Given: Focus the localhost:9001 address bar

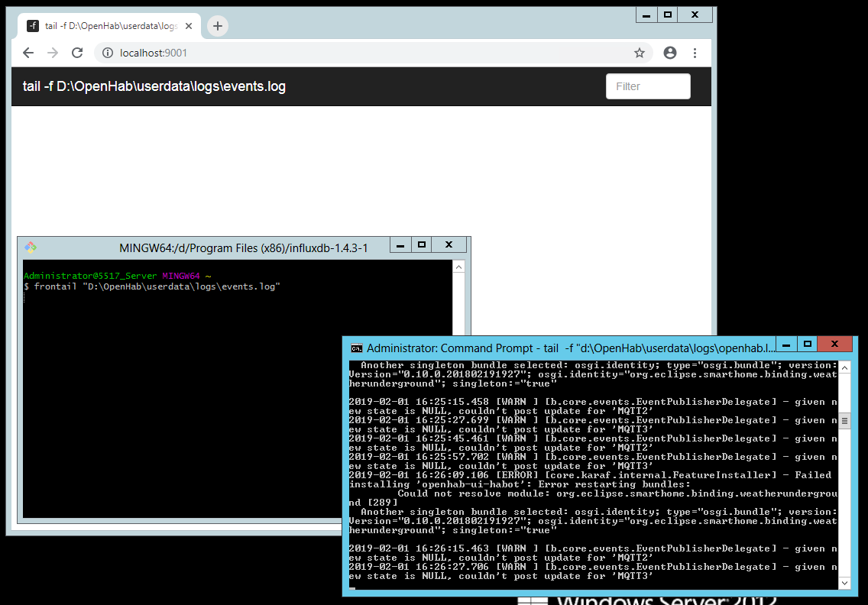Looking at the screenshot, I should click(x=367, y=53).
